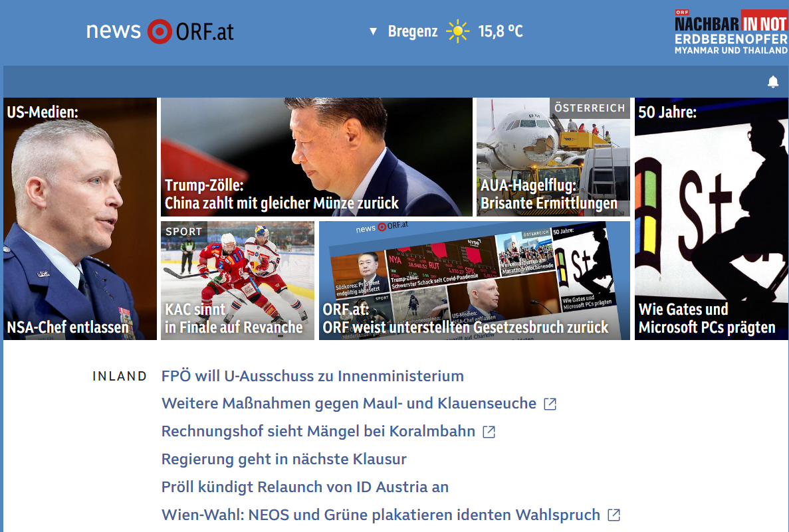Open Trump-Zölle China story tile
This screenshot has height=532, width=789.
pyautogui.click(x=316, y=157)
